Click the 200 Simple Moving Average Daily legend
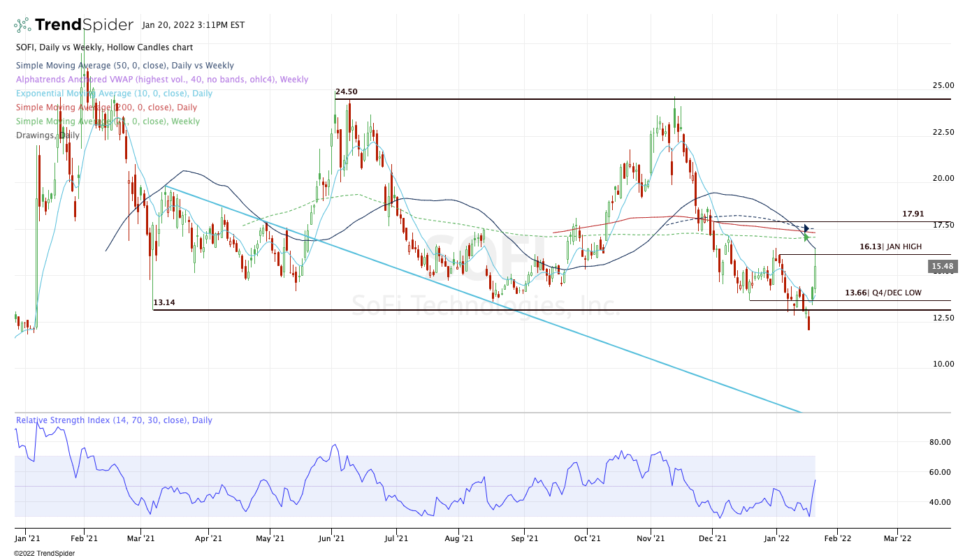The height and width of the screenshot is (560, 972). (106, 108)
